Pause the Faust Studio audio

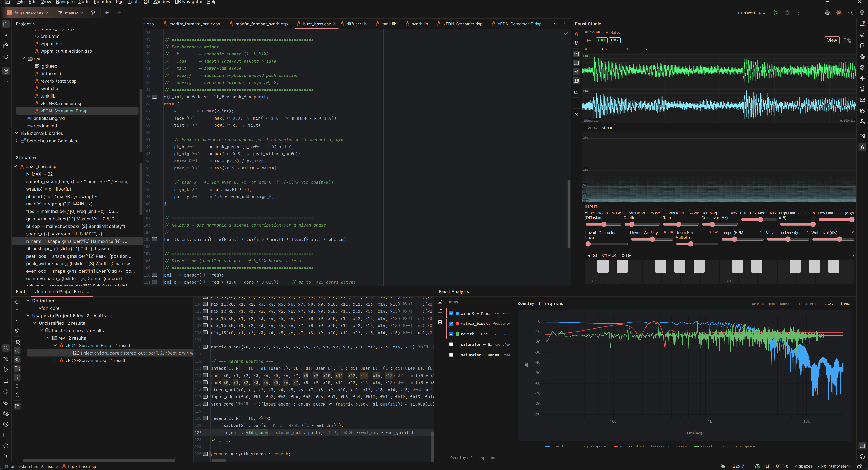coord(577,103)
